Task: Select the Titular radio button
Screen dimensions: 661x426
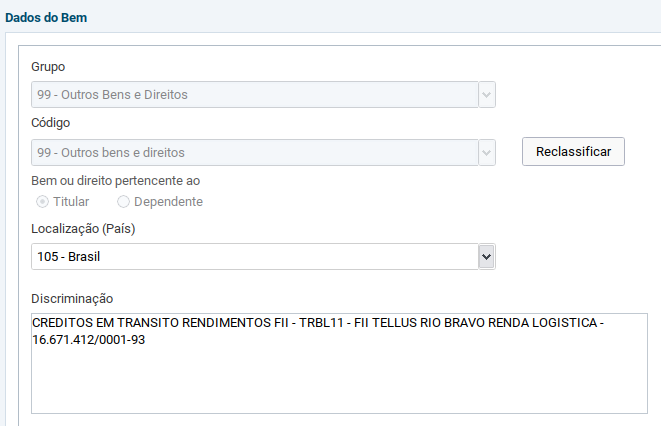Action: click(42, 202)
